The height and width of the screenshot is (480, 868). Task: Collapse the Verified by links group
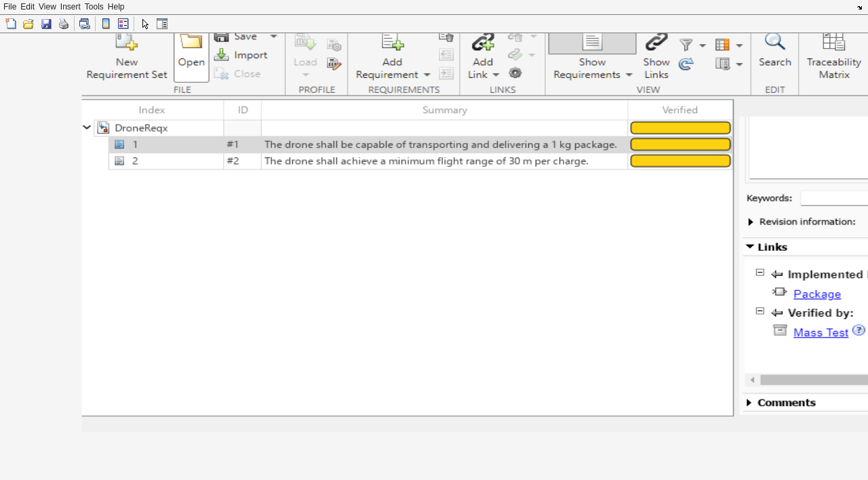coord(759,311)
